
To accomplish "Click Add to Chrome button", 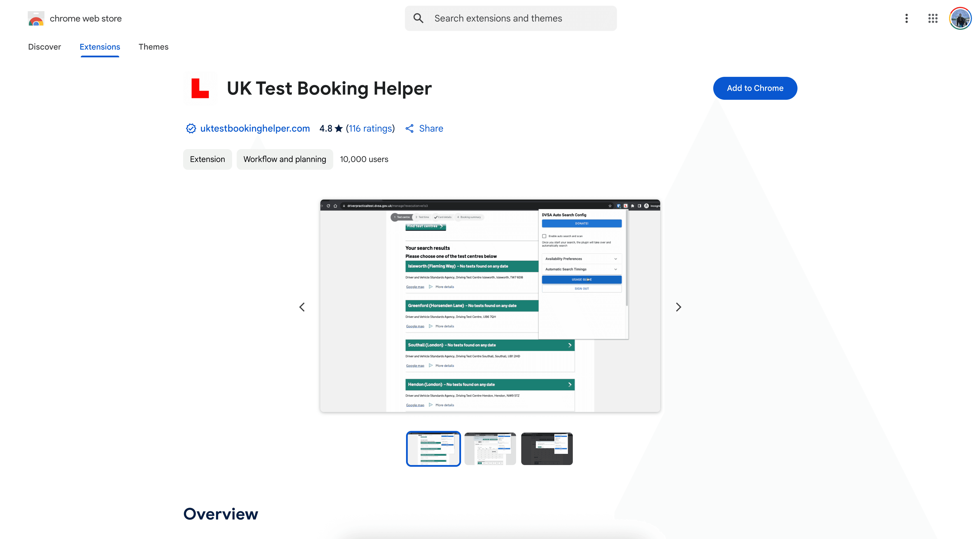I will 755,88.
